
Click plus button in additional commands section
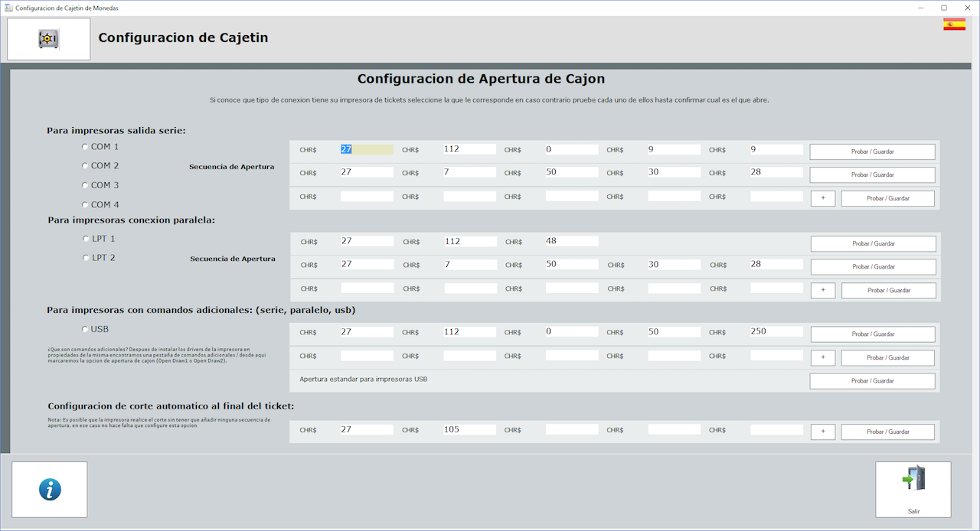[823, 357]
